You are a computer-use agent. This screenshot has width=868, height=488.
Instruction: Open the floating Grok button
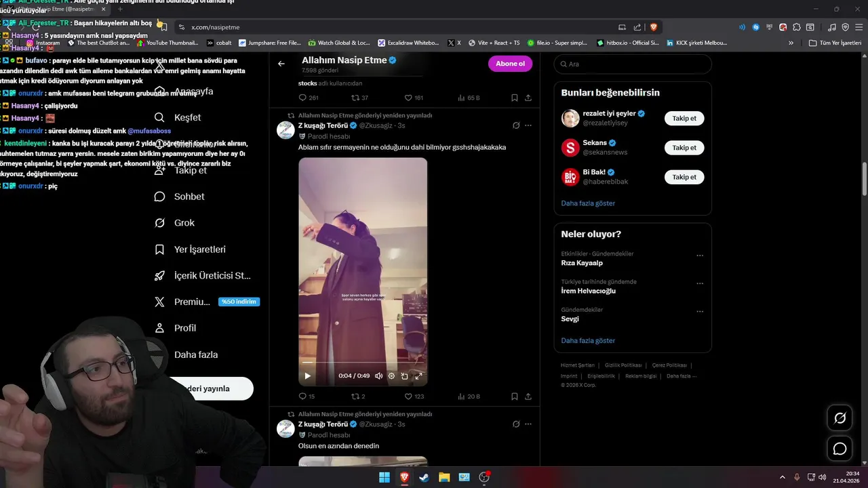point(840,418)
